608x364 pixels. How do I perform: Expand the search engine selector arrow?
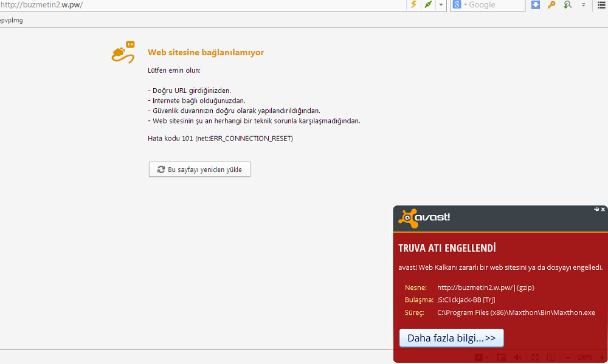465,5
